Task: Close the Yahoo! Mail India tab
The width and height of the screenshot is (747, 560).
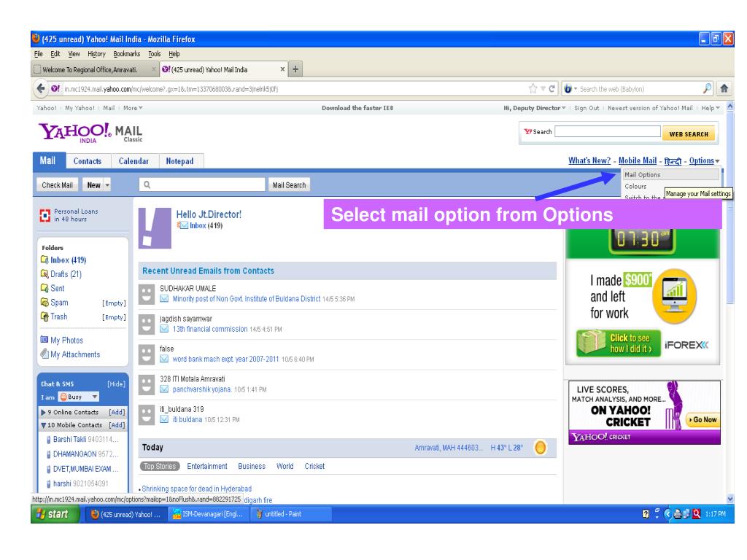Action: 282,69
